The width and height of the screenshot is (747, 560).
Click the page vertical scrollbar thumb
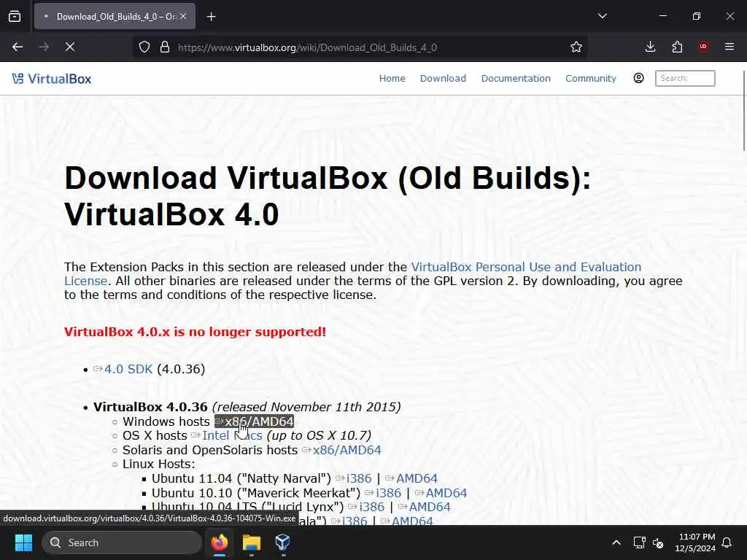743,111
